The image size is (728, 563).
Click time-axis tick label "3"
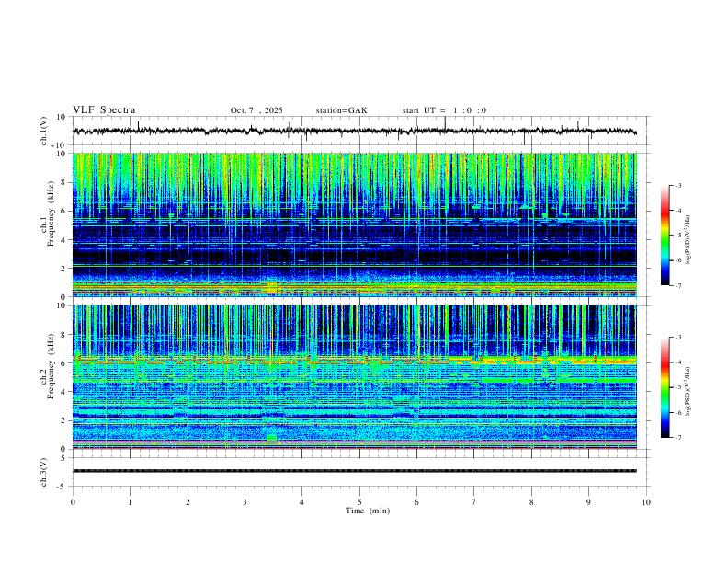[245, 502]
